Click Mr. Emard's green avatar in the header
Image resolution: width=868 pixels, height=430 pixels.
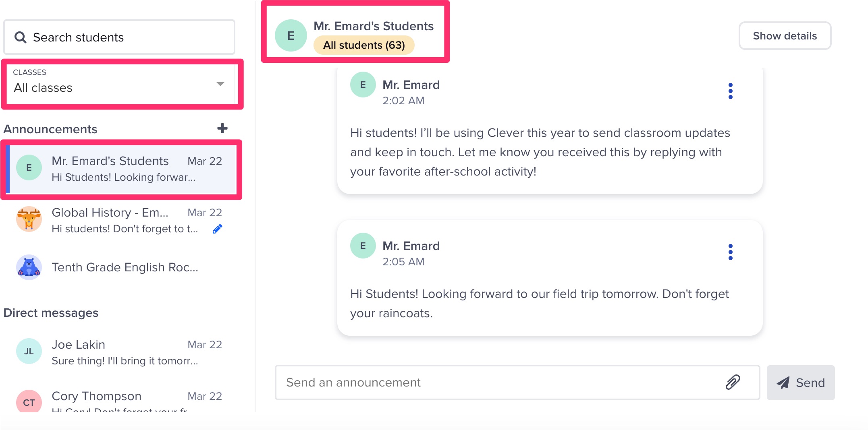tap(291, 35)
